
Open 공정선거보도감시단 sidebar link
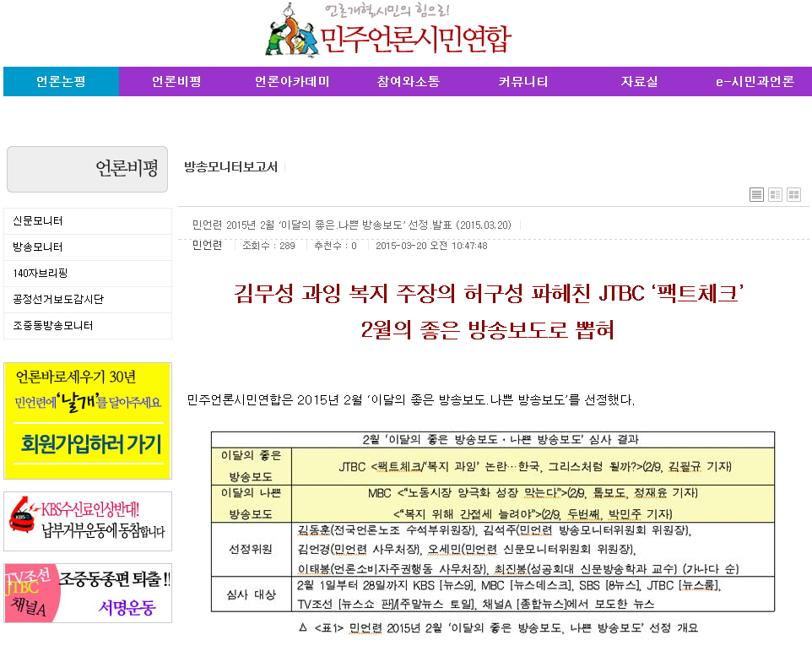click(x=58, y=300)
